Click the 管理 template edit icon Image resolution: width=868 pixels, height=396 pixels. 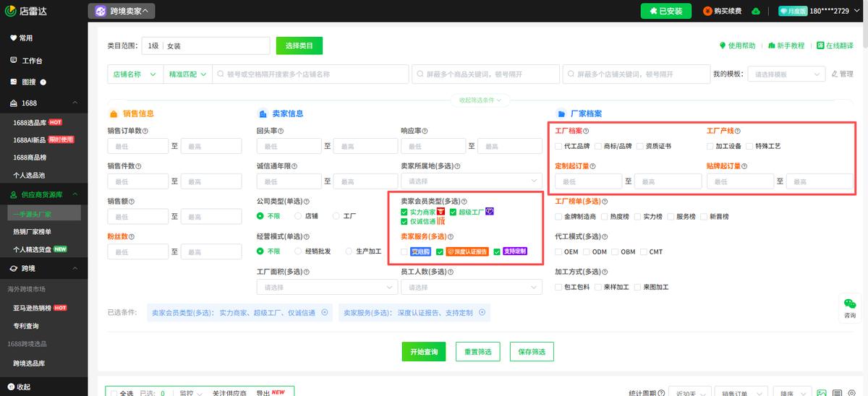(835, 74)
